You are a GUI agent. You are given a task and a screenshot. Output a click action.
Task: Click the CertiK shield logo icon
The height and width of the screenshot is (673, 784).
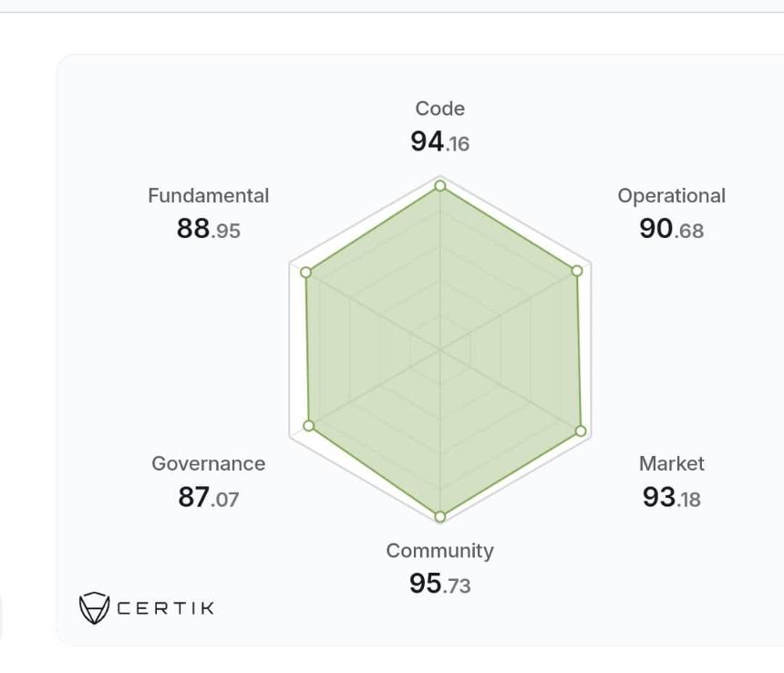click(94, 608)
